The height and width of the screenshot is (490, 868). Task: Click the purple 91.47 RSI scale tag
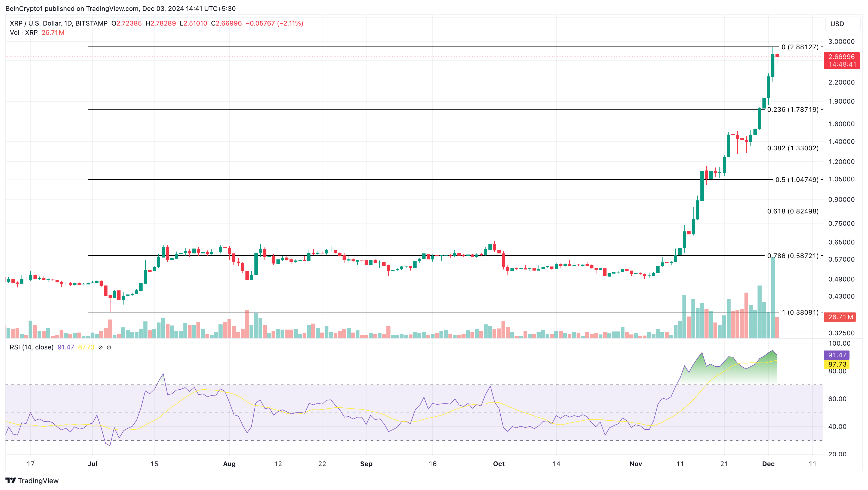(x=837, y=355)
